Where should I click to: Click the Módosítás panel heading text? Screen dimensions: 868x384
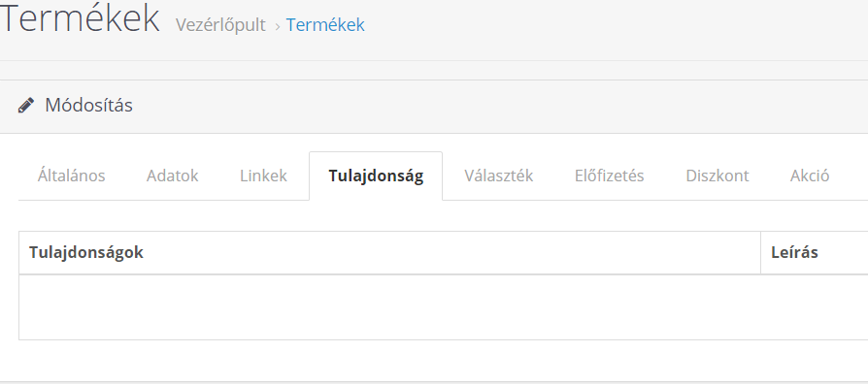tap(88, 105)
